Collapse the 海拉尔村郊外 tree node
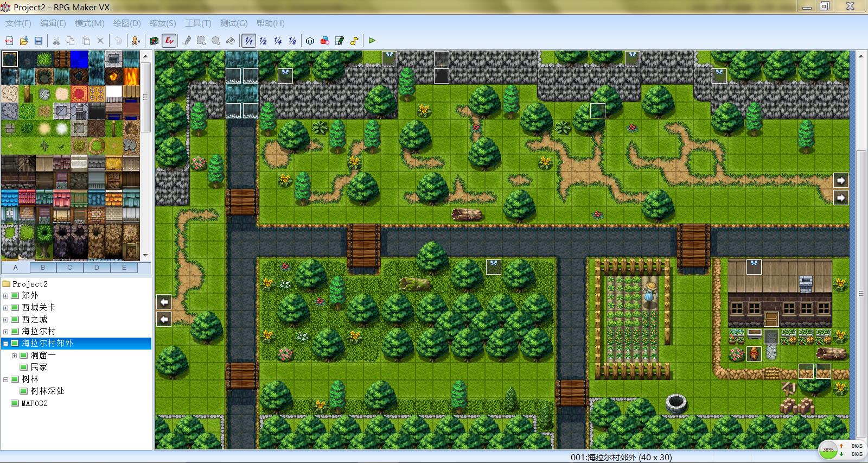 6,344
